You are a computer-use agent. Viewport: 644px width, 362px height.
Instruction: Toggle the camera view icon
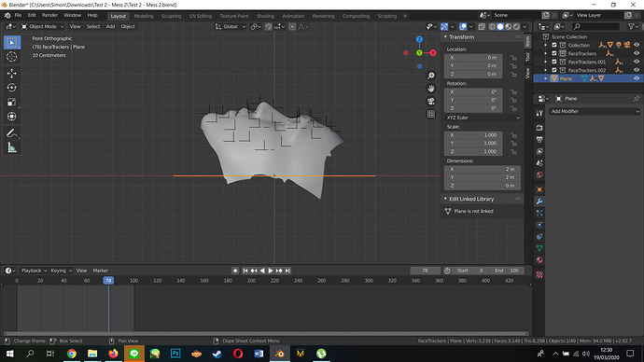click(431, 101)
